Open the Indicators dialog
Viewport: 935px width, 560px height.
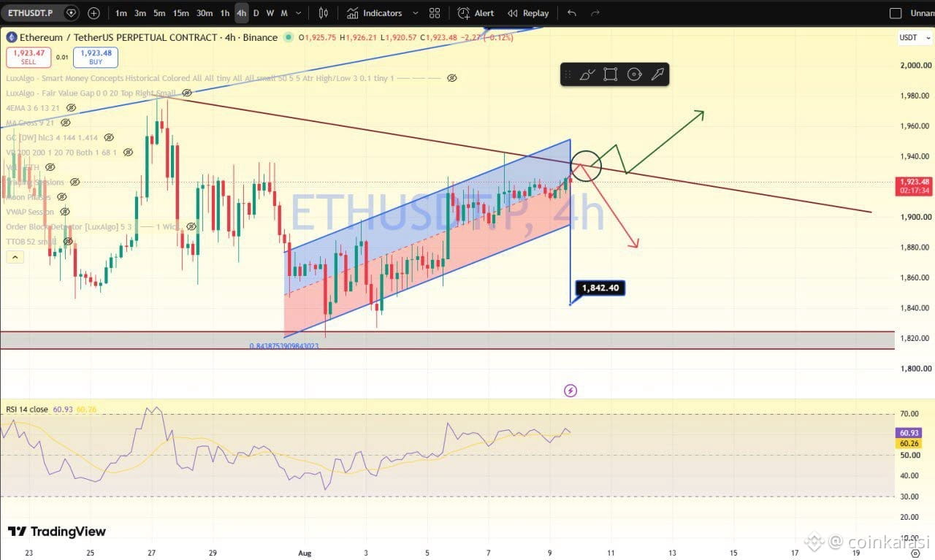pyautogui.click(x=375, y=13)
